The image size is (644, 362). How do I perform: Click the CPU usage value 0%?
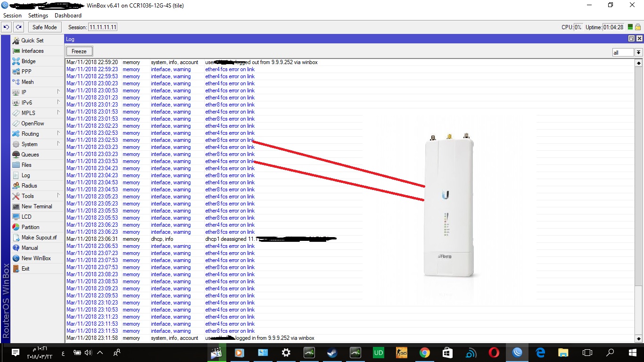click(578, 27)
